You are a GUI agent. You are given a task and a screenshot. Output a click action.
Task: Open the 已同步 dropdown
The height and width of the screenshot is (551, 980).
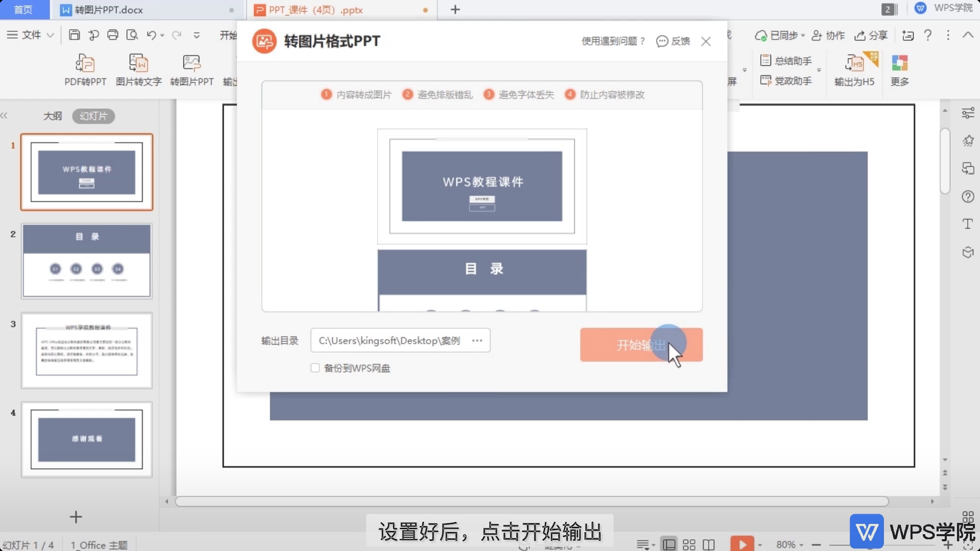(780, 35)
